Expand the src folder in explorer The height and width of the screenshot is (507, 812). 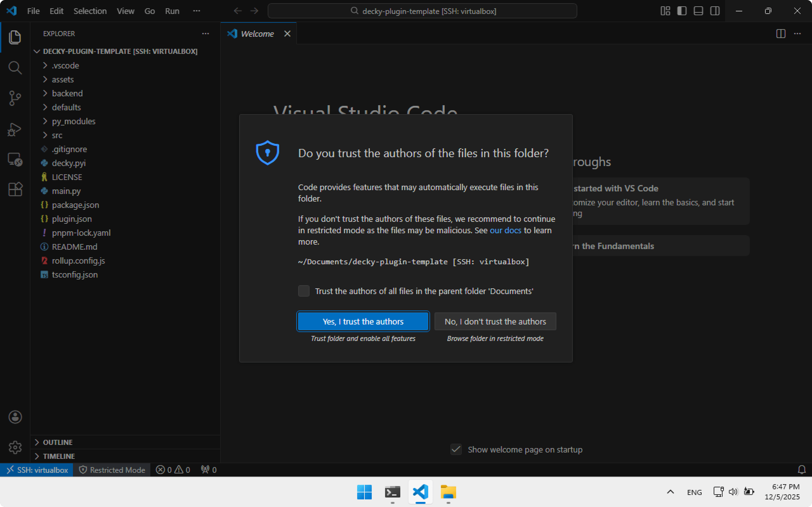click(57, 135)
